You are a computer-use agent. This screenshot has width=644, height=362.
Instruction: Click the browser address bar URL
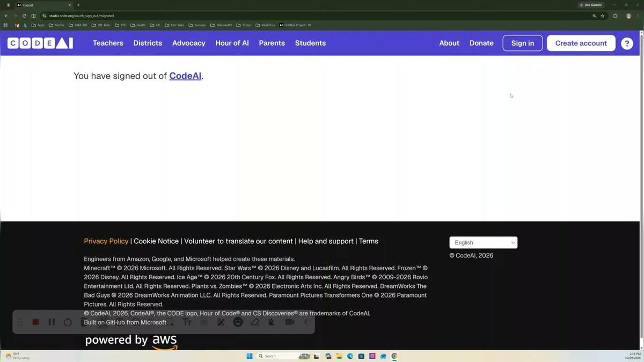82,16
